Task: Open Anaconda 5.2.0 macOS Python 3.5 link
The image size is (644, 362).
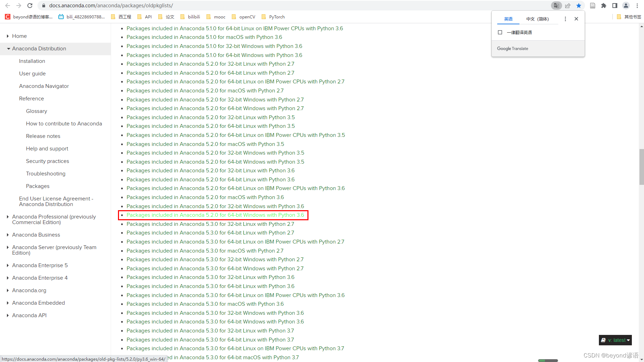Action: [205, 144]
